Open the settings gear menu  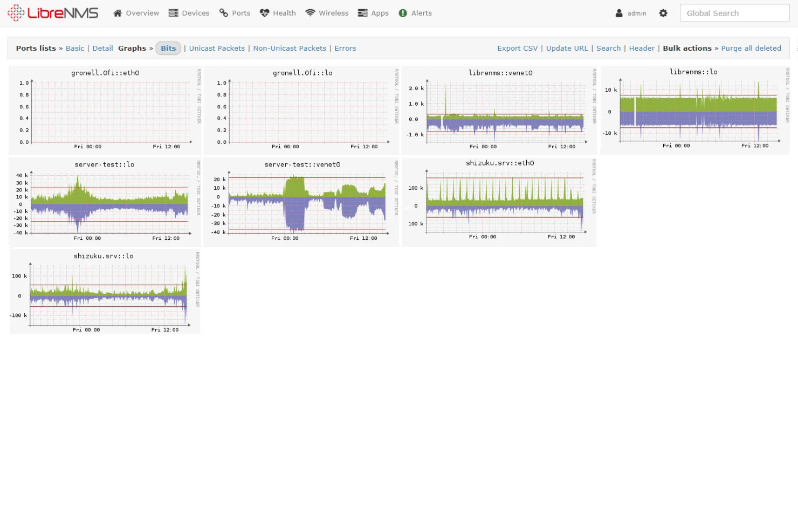663,13
